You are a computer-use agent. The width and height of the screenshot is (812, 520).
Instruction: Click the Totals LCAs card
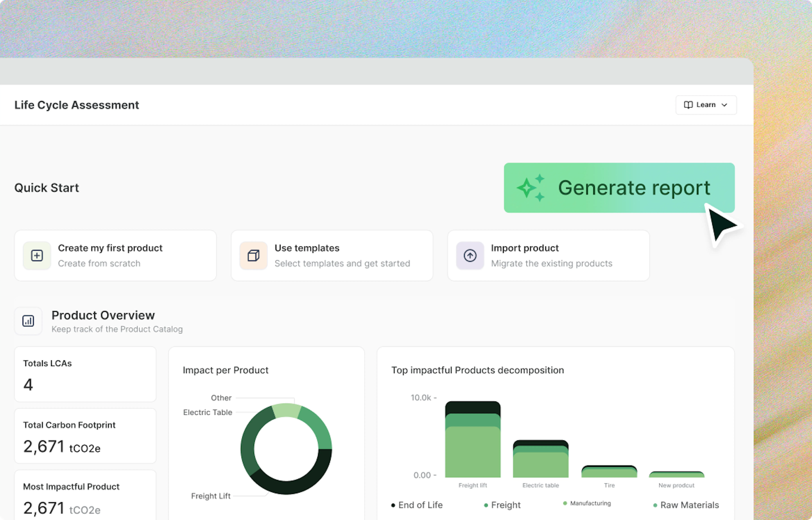pyautogui.click(x=85, y=374)
